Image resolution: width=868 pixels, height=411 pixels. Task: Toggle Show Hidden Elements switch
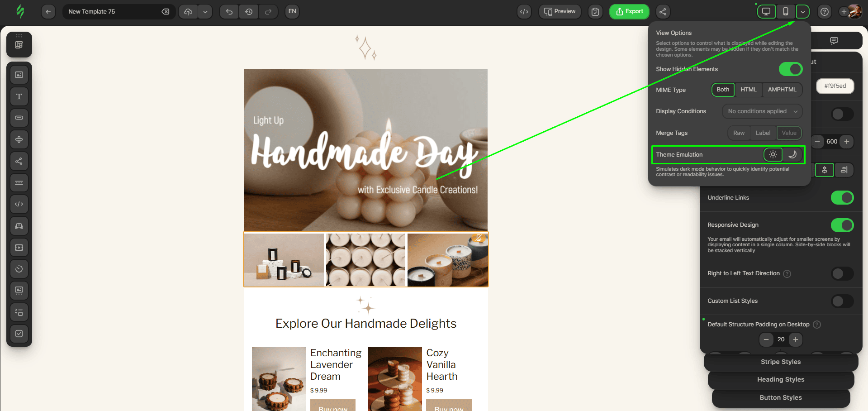coord(790,69)
